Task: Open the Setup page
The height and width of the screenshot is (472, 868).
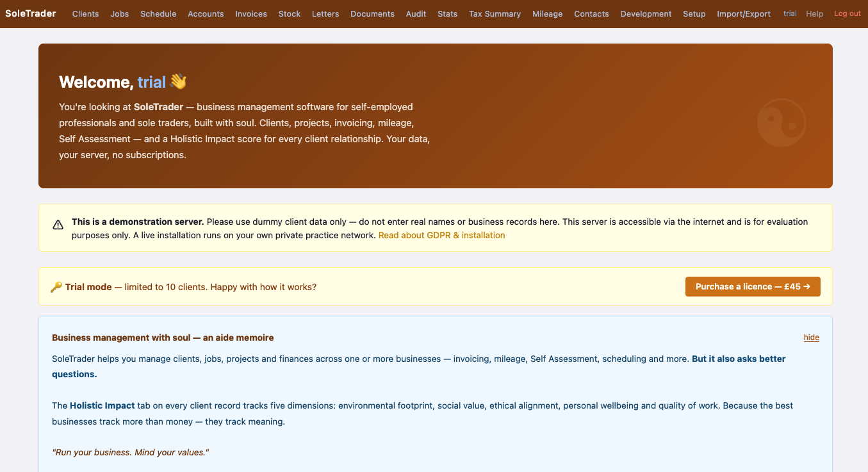Action: [694, 13]
